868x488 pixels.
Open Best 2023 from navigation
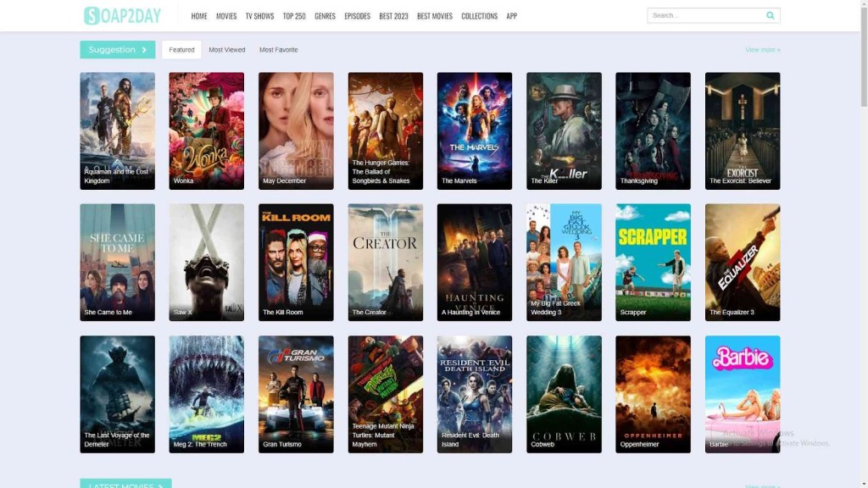(393, 16)
